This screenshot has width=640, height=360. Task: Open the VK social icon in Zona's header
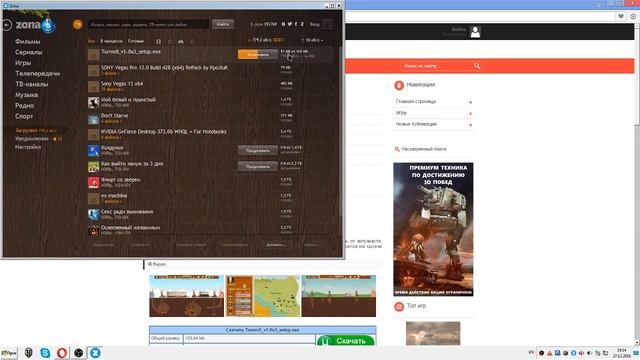(283, 24)
